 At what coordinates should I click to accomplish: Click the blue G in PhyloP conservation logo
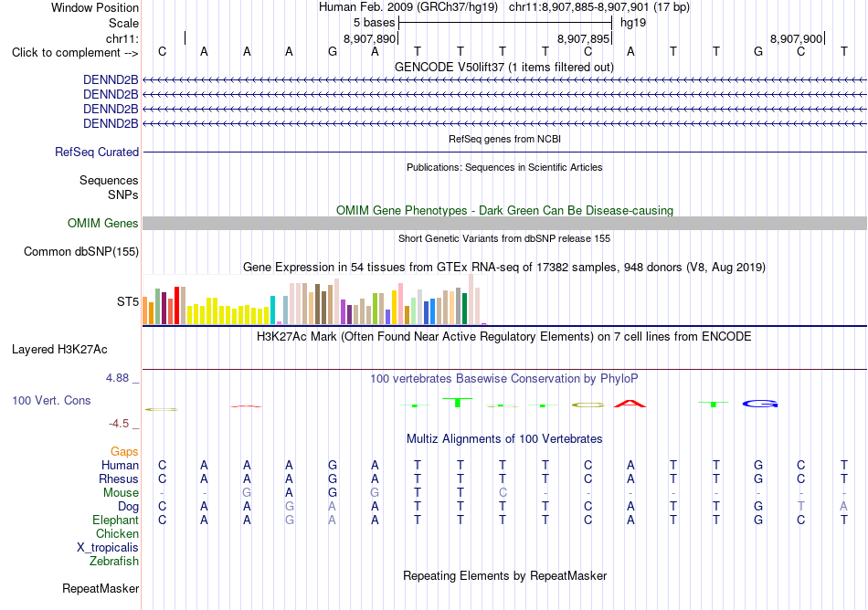pyautogui.click(x=760, y=404)
